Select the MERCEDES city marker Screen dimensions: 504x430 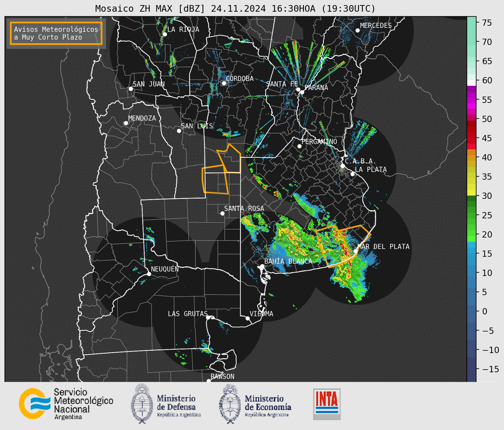[x=357, y=31]
